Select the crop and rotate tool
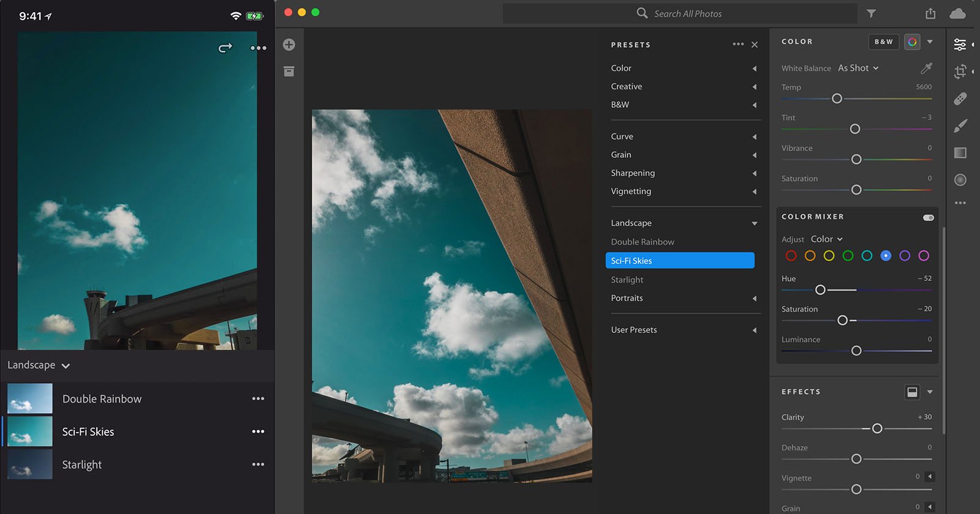Viewport: 980px width, 514px height. coord(960,72)
